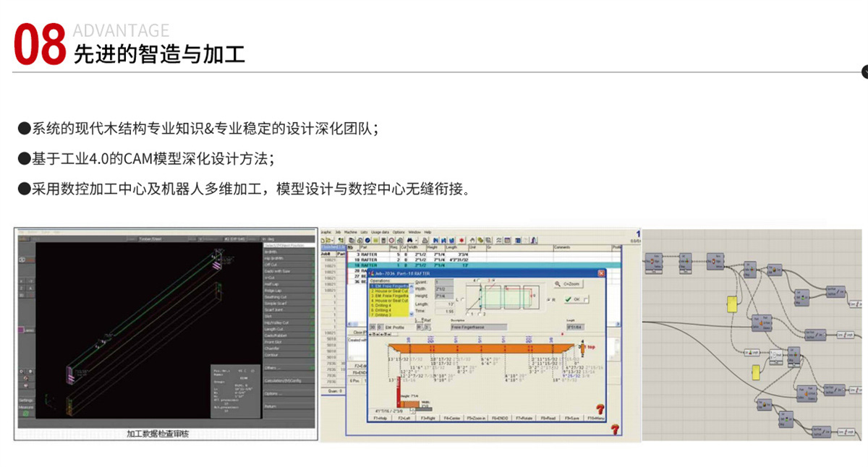The height and width of the screenshot is (467, 868).
Task: Select radio option 1 below the diagram
Action: 467,314
